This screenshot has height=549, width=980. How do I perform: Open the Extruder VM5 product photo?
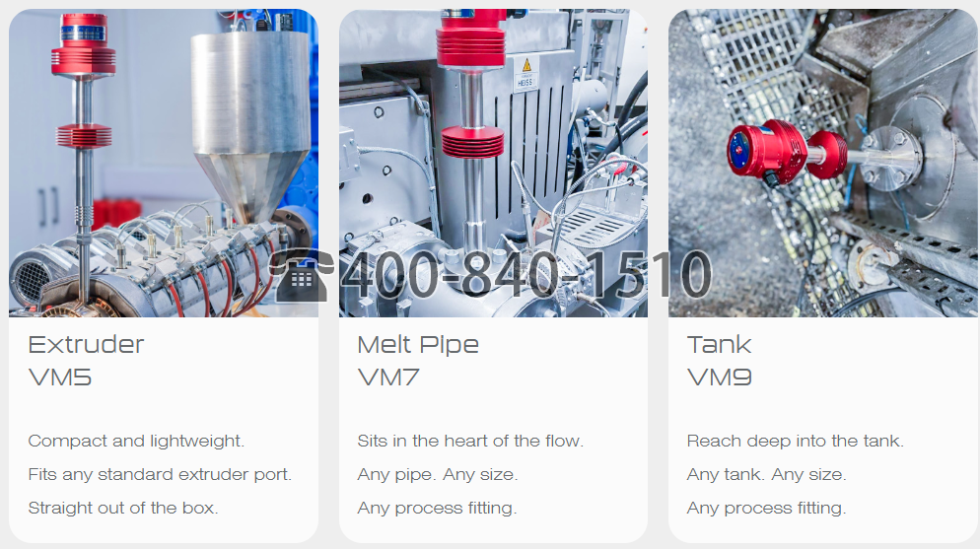[x=164, y=163]
